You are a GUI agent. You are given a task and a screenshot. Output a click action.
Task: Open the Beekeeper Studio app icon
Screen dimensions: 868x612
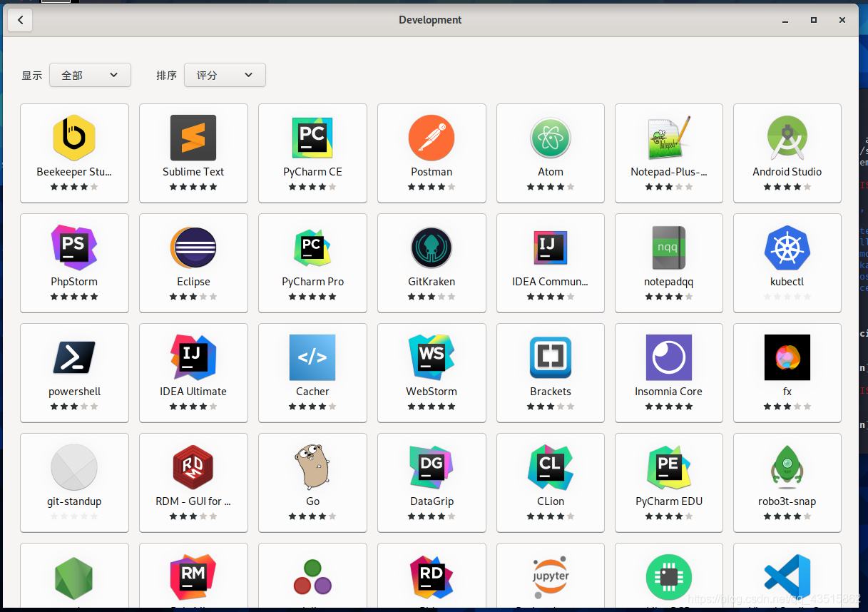click(74, 138)
